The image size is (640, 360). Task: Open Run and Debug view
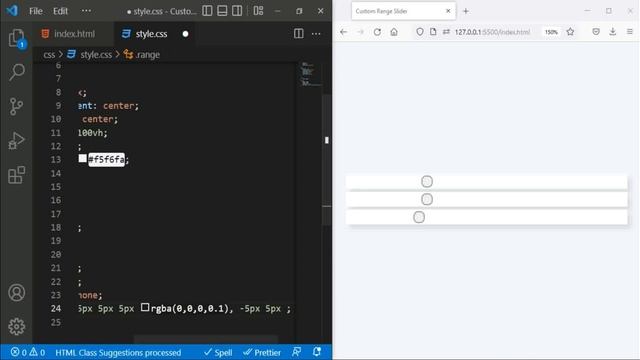(16, 141)
